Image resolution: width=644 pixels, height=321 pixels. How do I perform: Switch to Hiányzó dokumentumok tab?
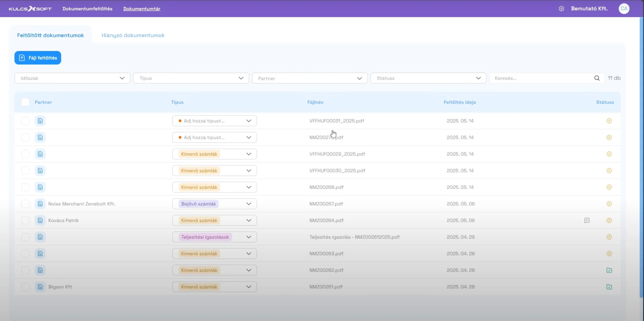pyautogui.click(x=133, y=35)
